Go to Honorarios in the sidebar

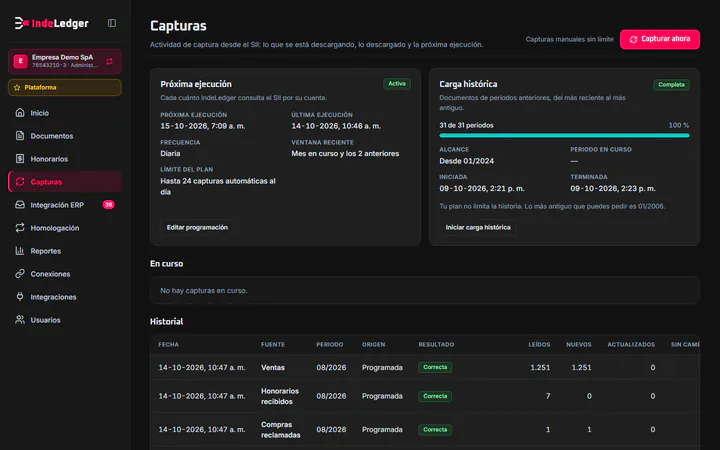(x=65, y=158)
